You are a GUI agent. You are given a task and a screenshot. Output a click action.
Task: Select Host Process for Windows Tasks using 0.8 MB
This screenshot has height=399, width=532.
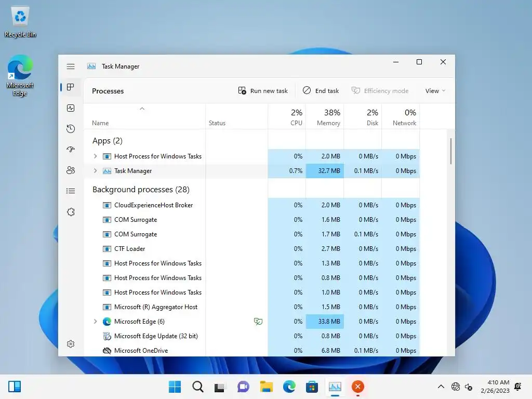[252, 278]
